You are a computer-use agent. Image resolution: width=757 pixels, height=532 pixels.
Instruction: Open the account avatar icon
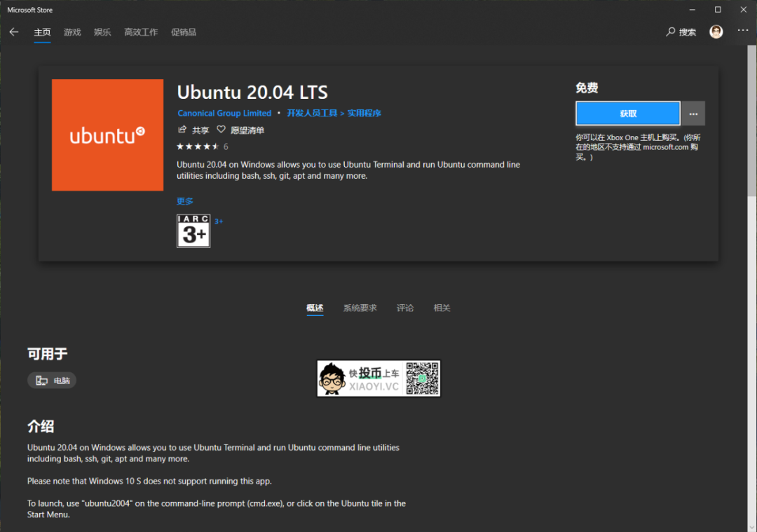click(x=716, y=32)
